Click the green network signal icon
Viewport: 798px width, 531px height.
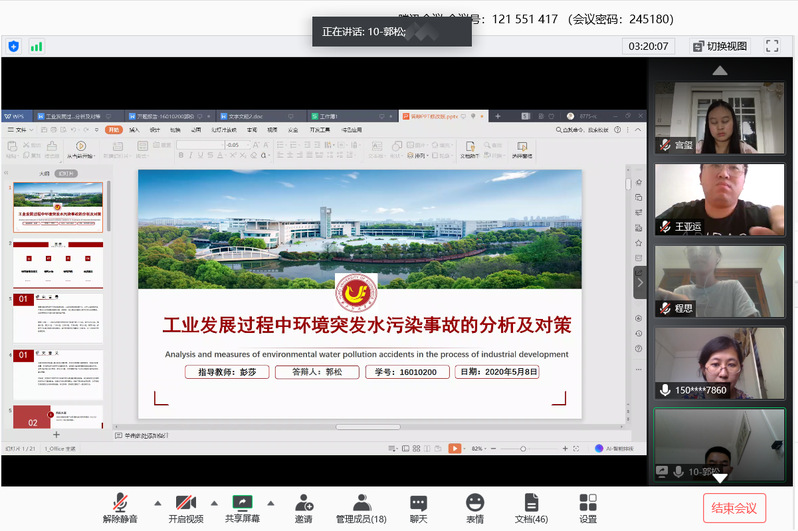point(37,46)
